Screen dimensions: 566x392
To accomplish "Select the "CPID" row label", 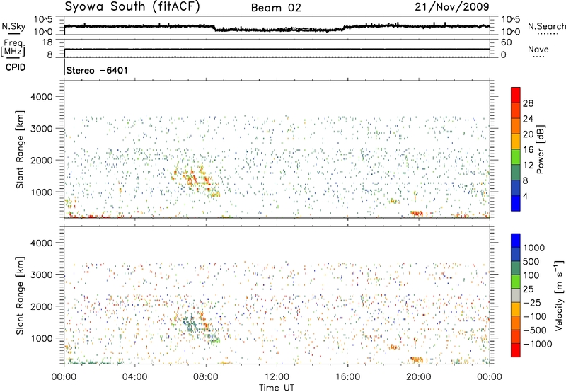I will tap(16, 67).
